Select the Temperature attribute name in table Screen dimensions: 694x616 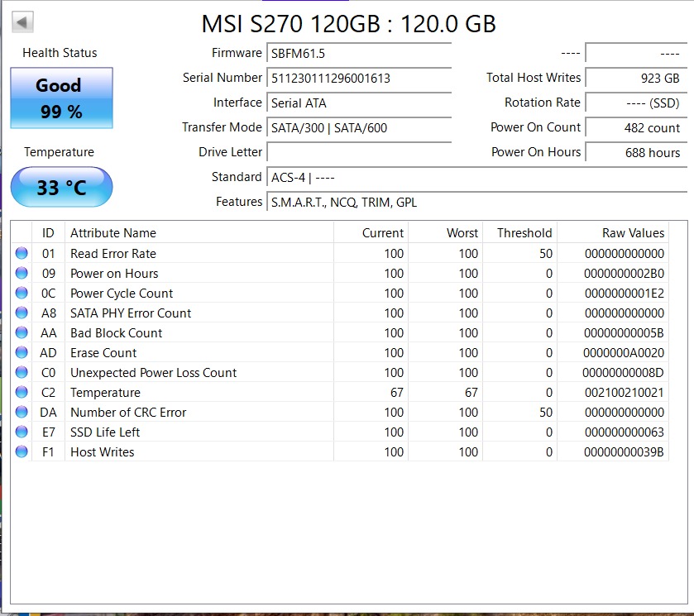105,393
